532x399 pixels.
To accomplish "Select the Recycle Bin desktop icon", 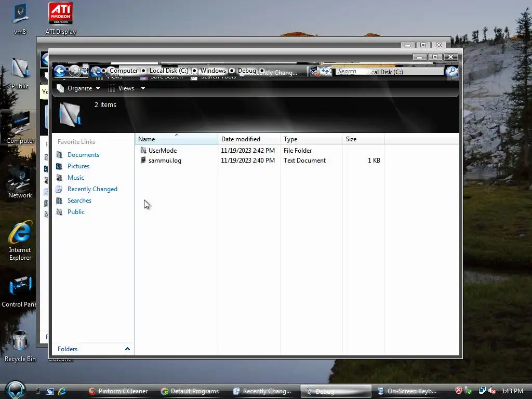I will pos(20,347).
